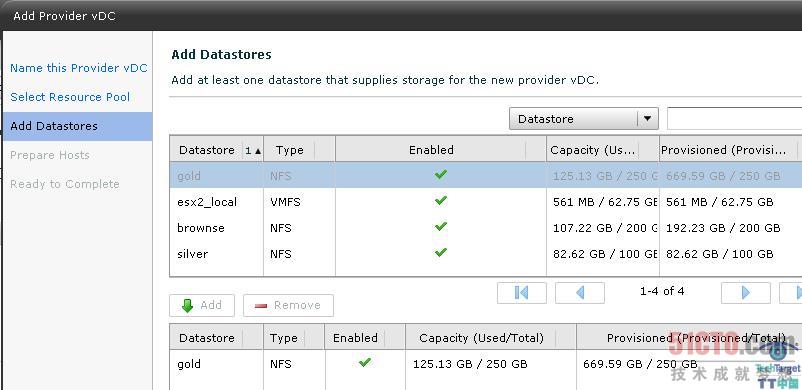Image resolution: width=802 pixels, height=390 pixels.
Task: Go to Select Resource Pool step
Action: (70, 97)
